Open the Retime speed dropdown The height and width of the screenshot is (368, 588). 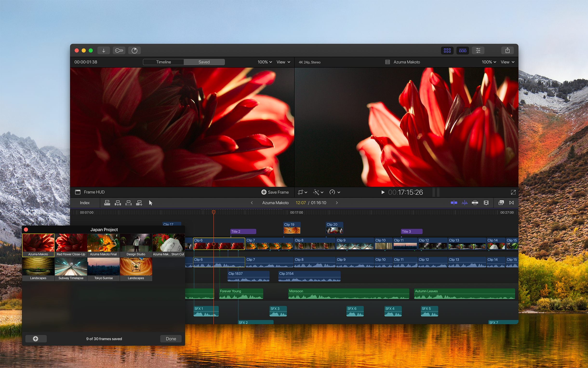(x=334, y=192)
